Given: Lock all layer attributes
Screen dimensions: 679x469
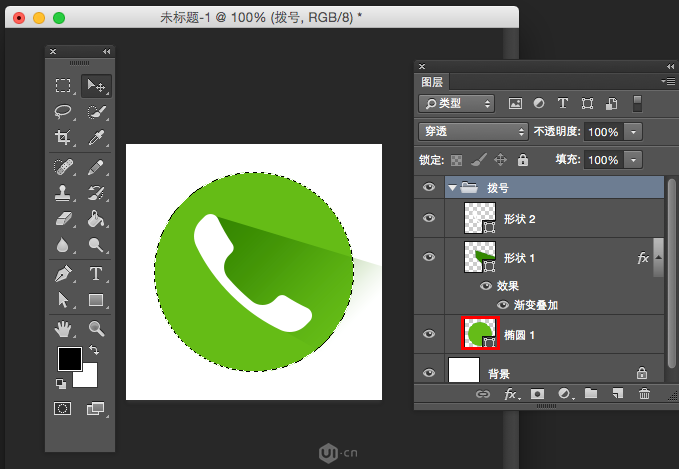Looking at the screenshot, I should tap(523, 160).
